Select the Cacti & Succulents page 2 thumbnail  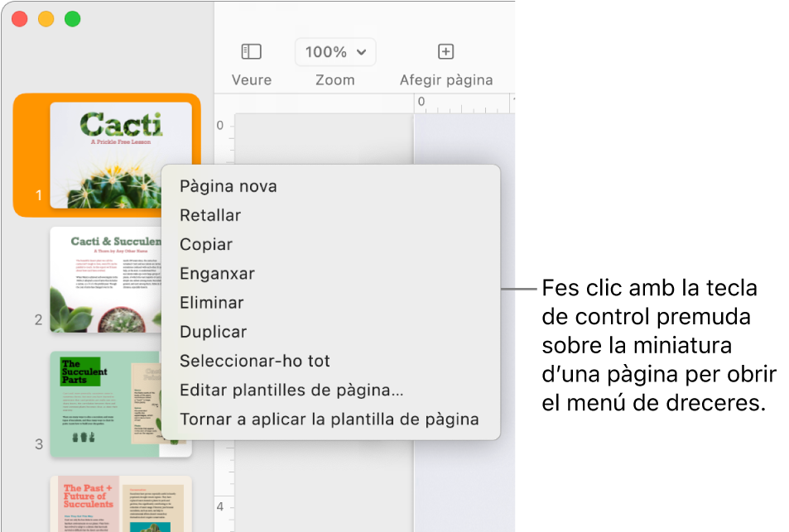[x=106, y=280]
